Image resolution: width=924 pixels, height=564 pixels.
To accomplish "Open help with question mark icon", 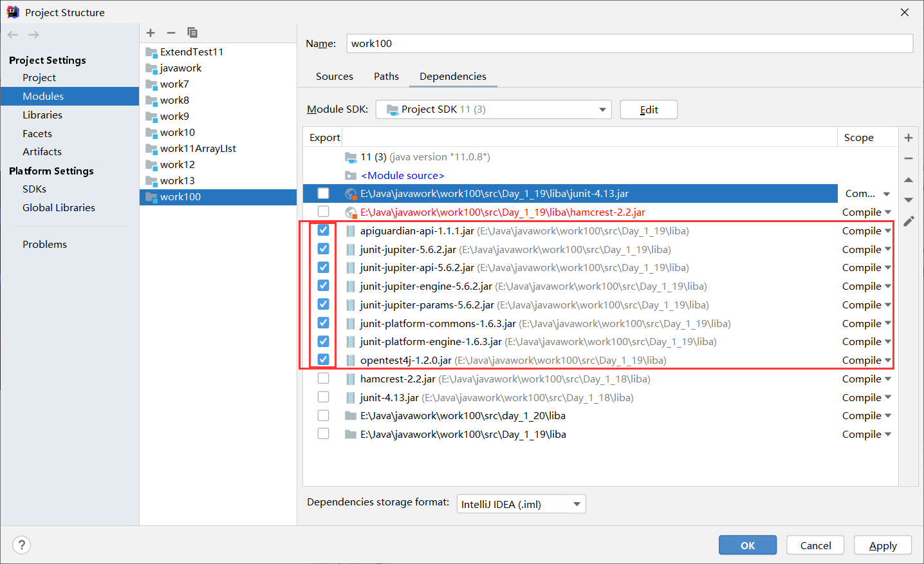I will point(21,545).
